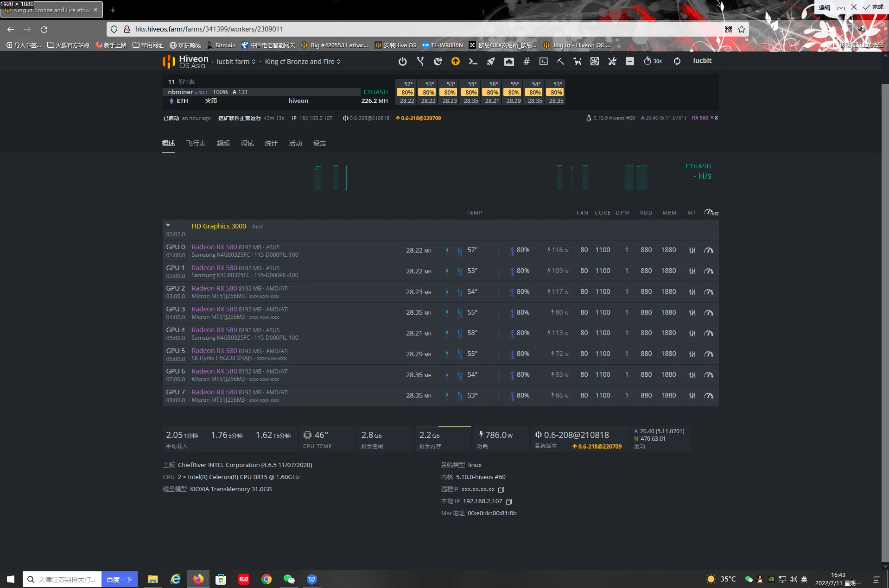The height and width of the screenshot is (588, 889).
Task: Open tuning sliders for GPU 0
Action: [692, 250]
